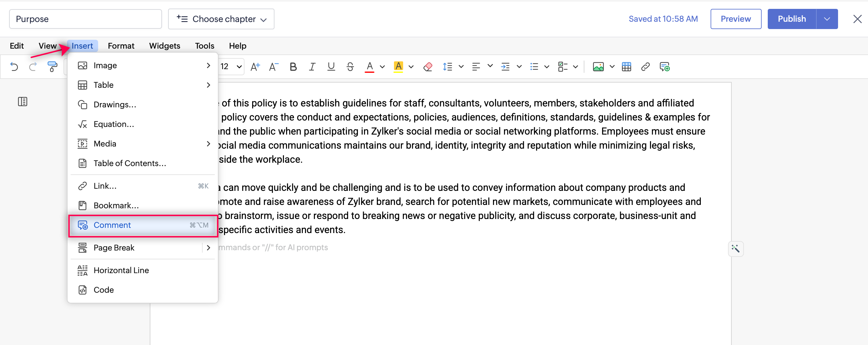Open the Widgets menu
868x345 pixels.
(164, 46)
